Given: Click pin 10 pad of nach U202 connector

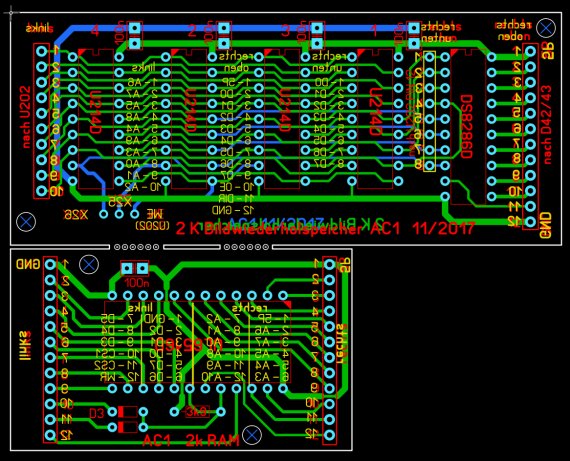Looking at the screenshot, I should (42, 191).
